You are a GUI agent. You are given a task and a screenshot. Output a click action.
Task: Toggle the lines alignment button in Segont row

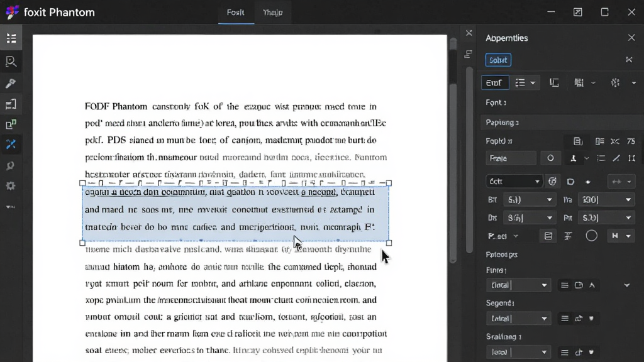click(565, 319)
